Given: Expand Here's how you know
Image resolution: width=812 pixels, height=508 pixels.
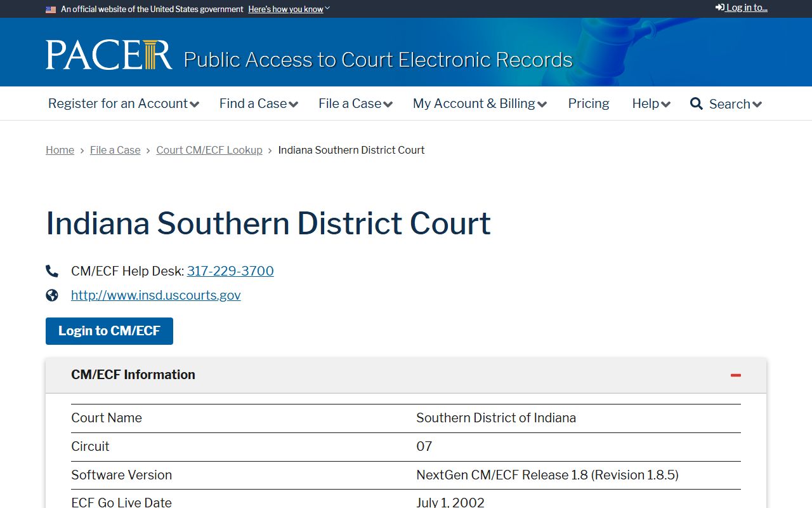Looking at the screenshot, I should coord(289,10).
